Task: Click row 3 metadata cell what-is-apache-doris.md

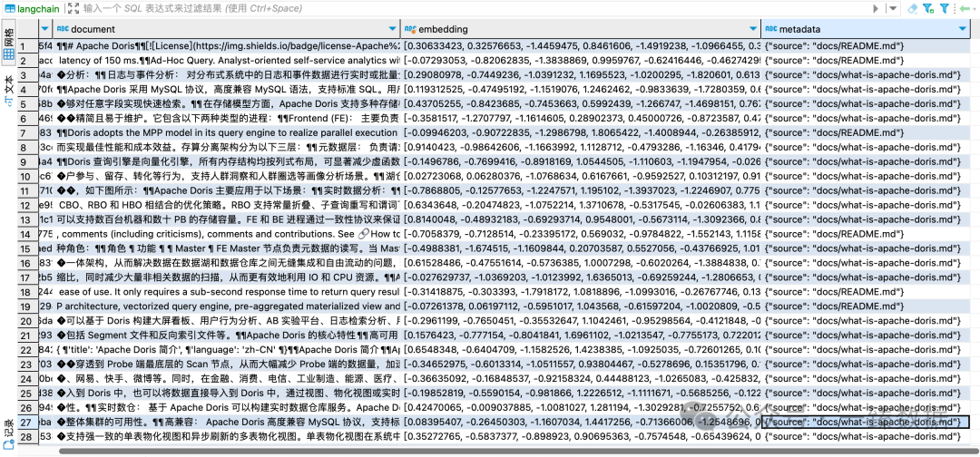Action: 866,74
